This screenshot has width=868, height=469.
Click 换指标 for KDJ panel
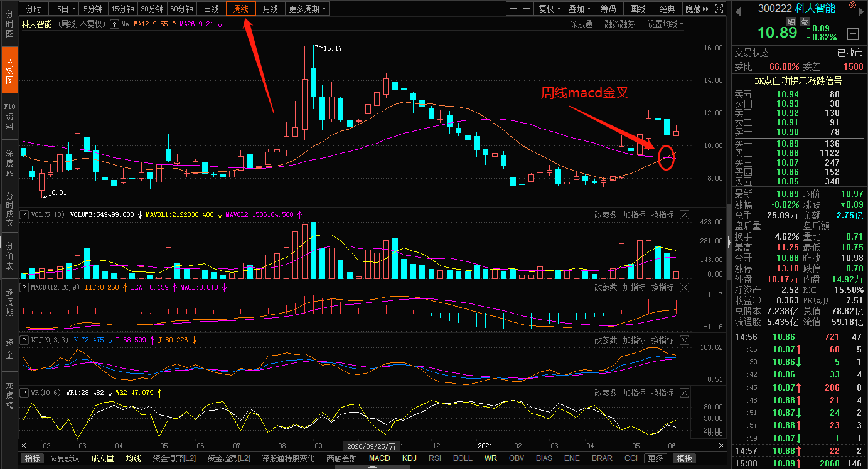662,340
